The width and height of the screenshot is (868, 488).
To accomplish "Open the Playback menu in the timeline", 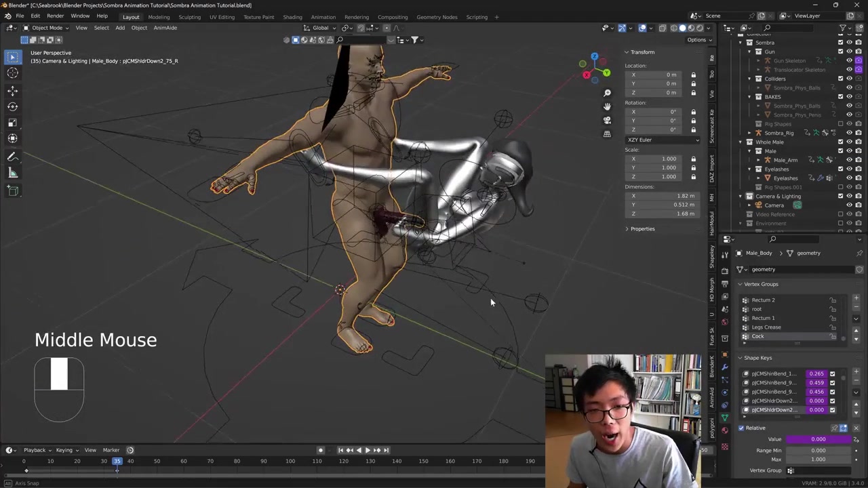I will 35,450.
